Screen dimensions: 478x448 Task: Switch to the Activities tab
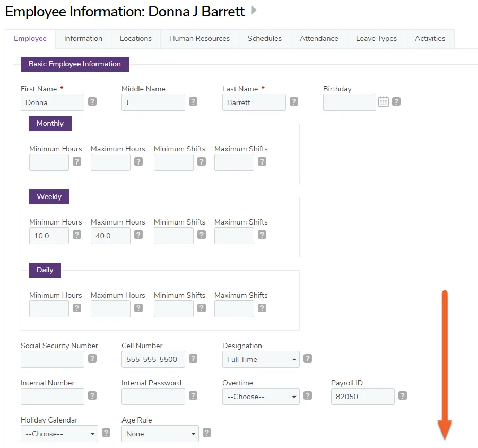click(430, 39)
